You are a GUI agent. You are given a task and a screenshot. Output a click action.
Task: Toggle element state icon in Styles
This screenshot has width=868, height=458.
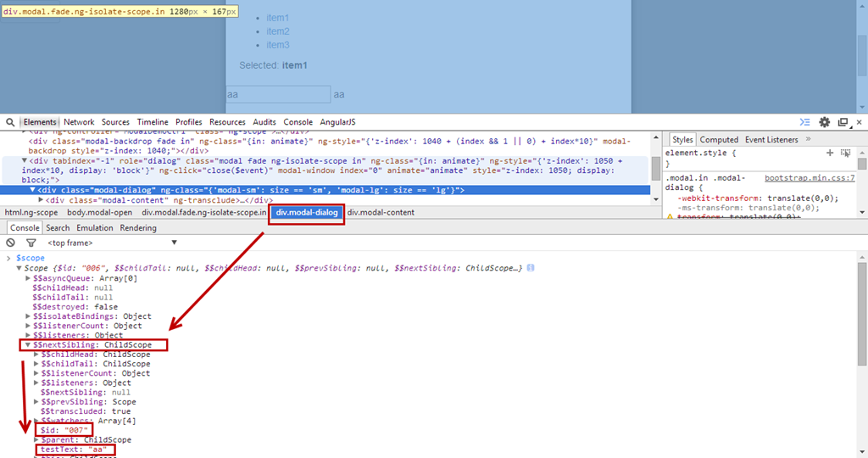coord(845,153)
